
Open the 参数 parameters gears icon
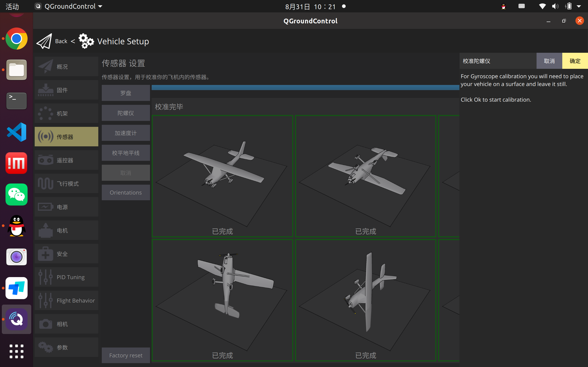[x=45, y=347]
